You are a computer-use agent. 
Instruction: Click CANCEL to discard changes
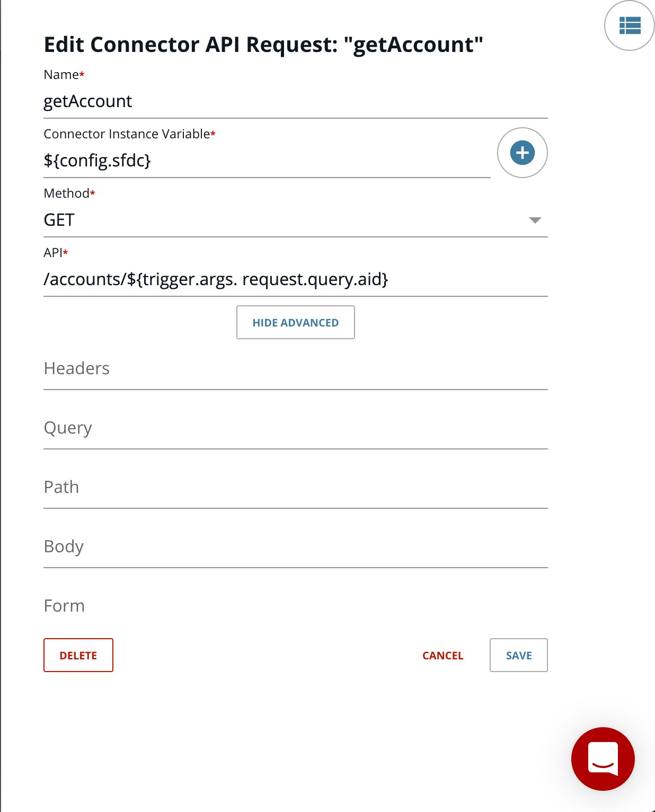[x=442, y=656]
